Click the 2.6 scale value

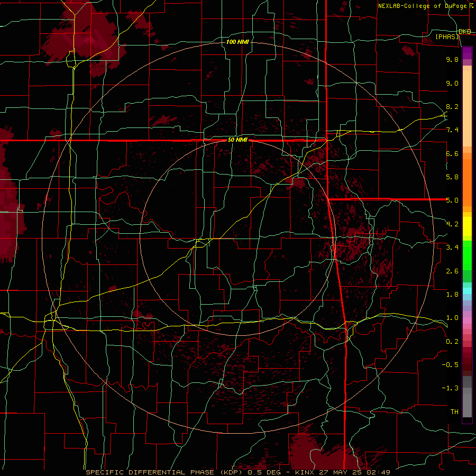(452, 271)
